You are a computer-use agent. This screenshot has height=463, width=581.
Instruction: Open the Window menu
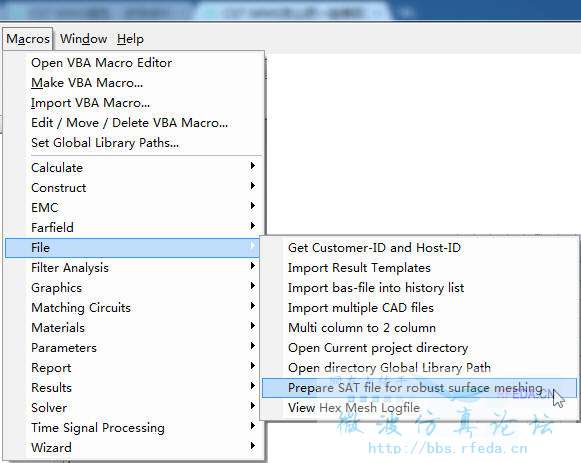click(83, 39)
